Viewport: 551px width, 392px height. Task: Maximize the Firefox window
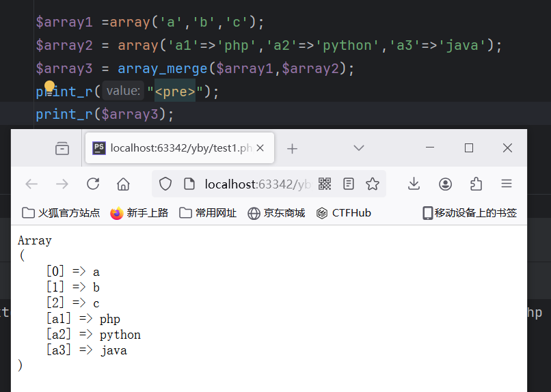[469, 148]
